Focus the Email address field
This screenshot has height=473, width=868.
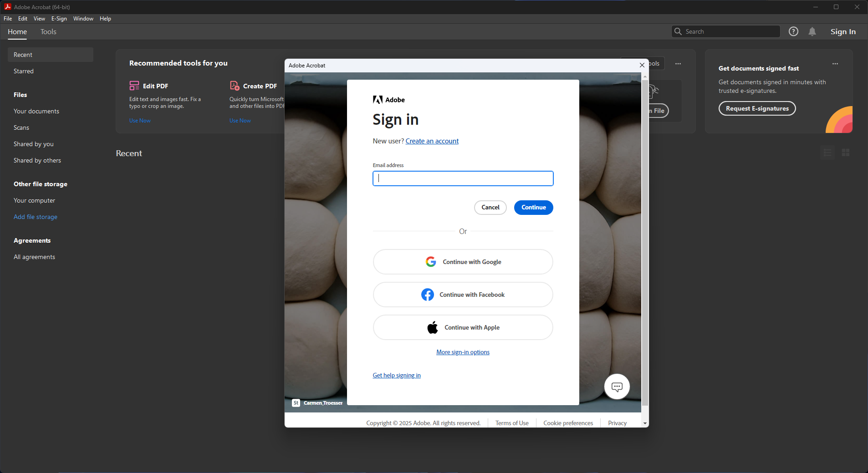(x=463, y=178)
